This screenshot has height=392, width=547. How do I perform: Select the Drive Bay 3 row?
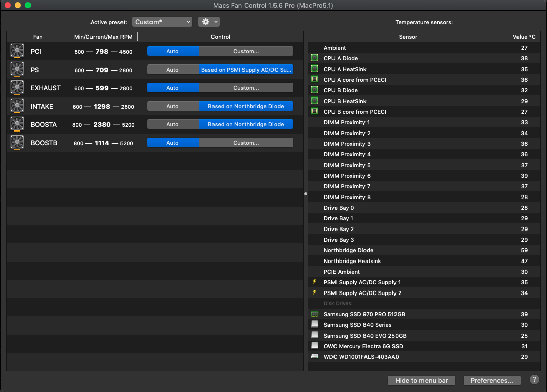pyautogui.click(x=424, y=240)
